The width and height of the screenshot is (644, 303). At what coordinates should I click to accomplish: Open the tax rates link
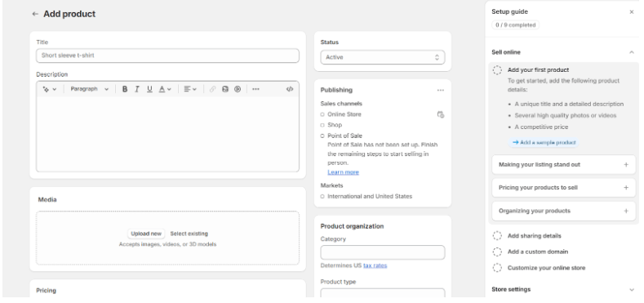(375, 265)
